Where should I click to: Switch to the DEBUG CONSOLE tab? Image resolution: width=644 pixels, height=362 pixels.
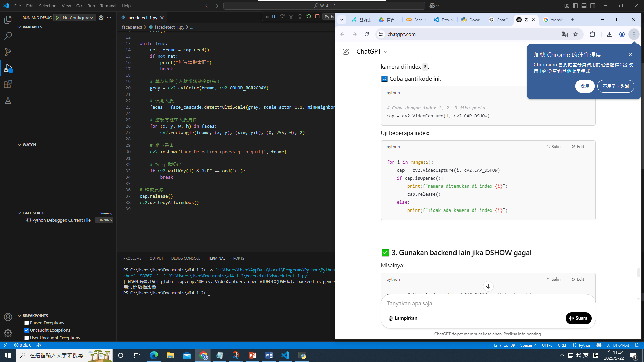pyautogui.click(x=185, y=258)
